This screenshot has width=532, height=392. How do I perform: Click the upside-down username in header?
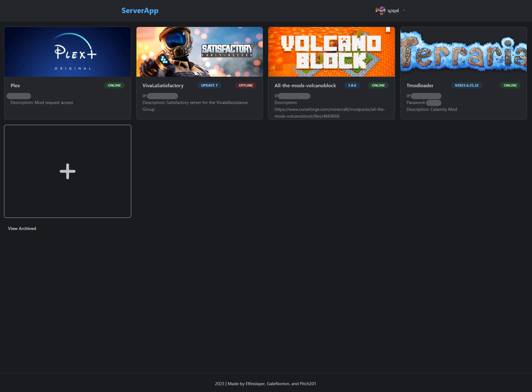click(393, 11)
